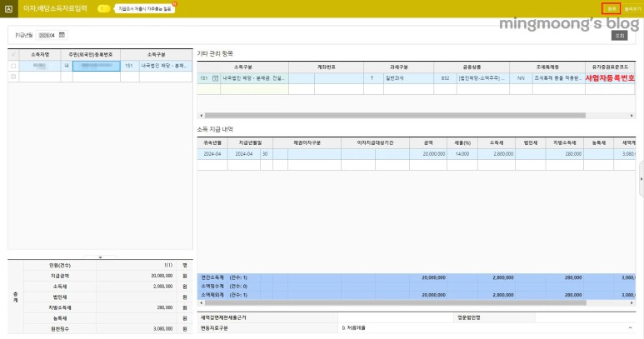Click the 금융상품 column header

pos(472,67)
